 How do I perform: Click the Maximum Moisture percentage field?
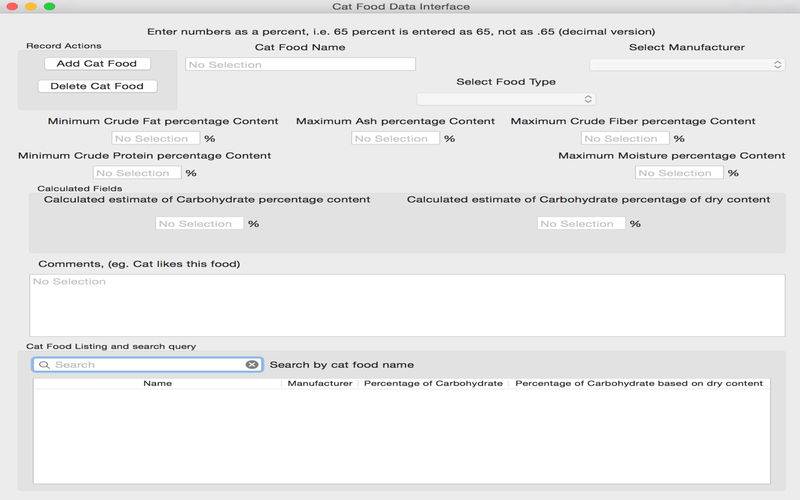tap(679, 173)
